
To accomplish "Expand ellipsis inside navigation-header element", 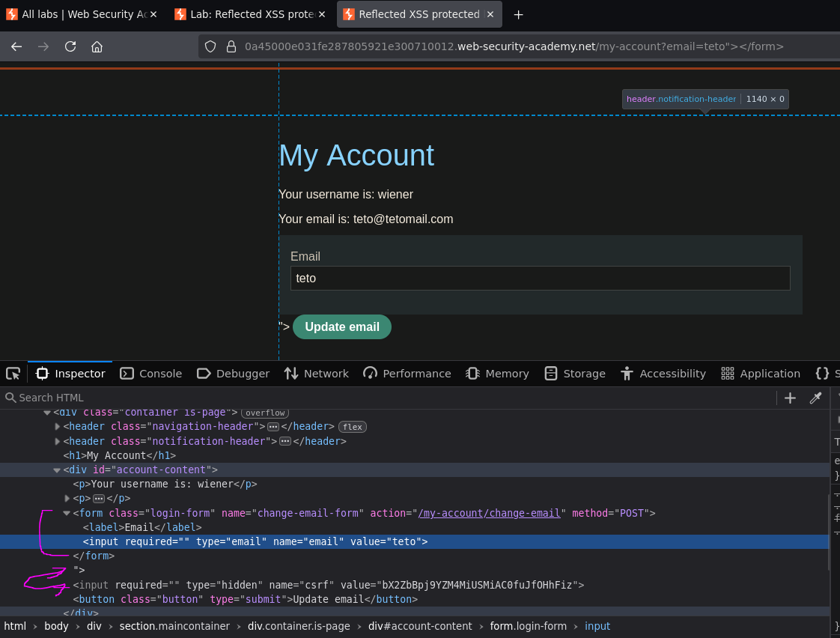I will point(273,427).
